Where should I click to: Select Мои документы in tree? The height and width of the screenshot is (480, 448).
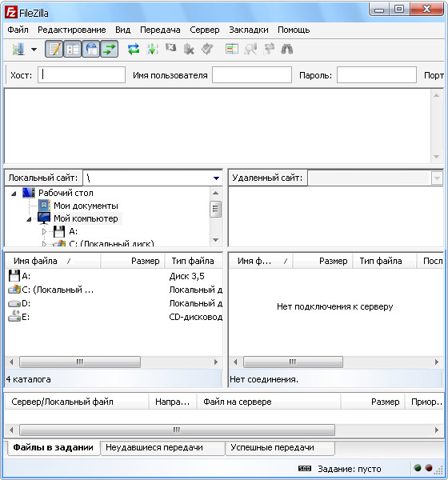click(x=86, y=206)
